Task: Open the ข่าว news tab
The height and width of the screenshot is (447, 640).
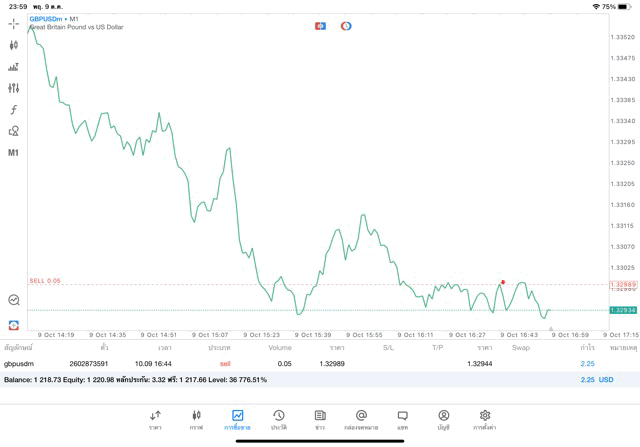Action: [319, 419]
